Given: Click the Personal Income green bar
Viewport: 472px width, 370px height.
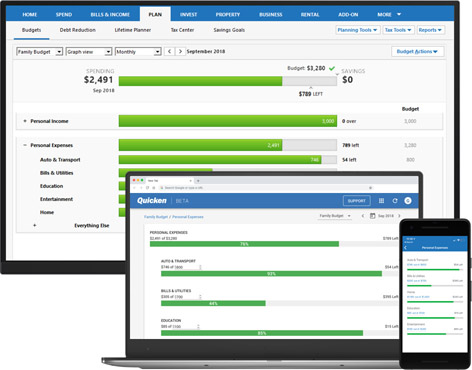Looking at the screenshot, I should coord(228,121).
